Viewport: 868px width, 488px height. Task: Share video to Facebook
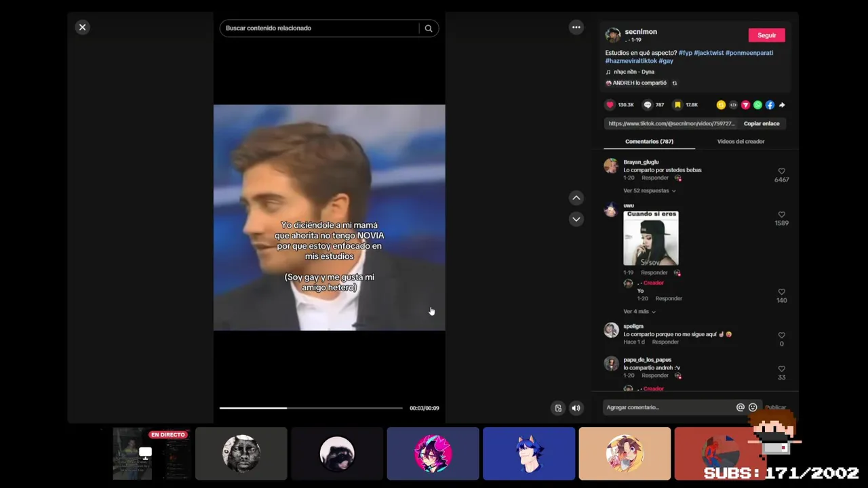[770, 105]
